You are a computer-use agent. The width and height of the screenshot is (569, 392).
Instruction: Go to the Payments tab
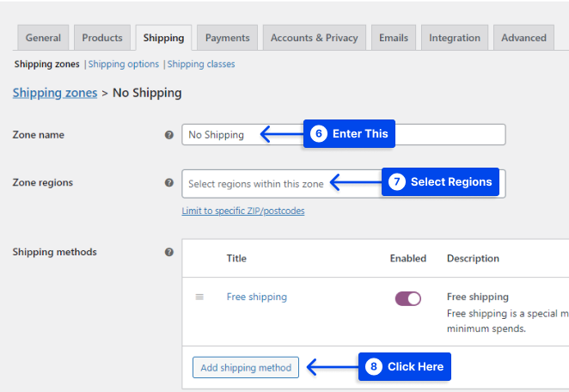(228, 38)
